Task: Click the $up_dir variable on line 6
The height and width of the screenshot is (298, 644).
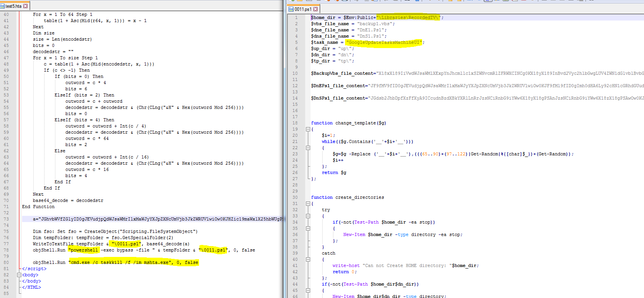Action: click(320, 48)
